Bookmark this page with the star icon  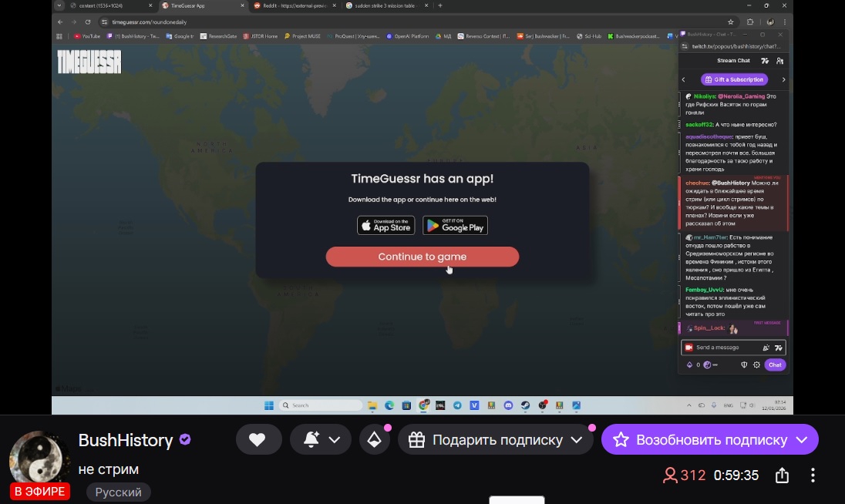731,22
